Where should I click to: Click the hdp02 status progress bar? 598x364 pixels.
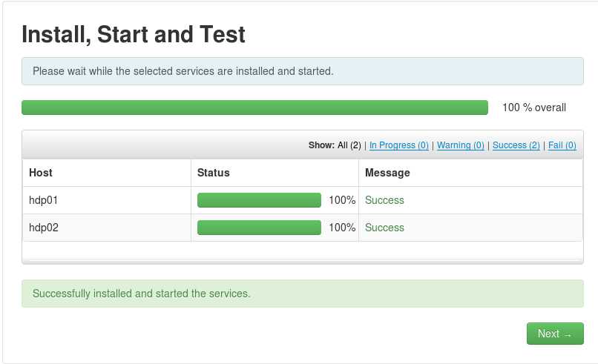259,228
